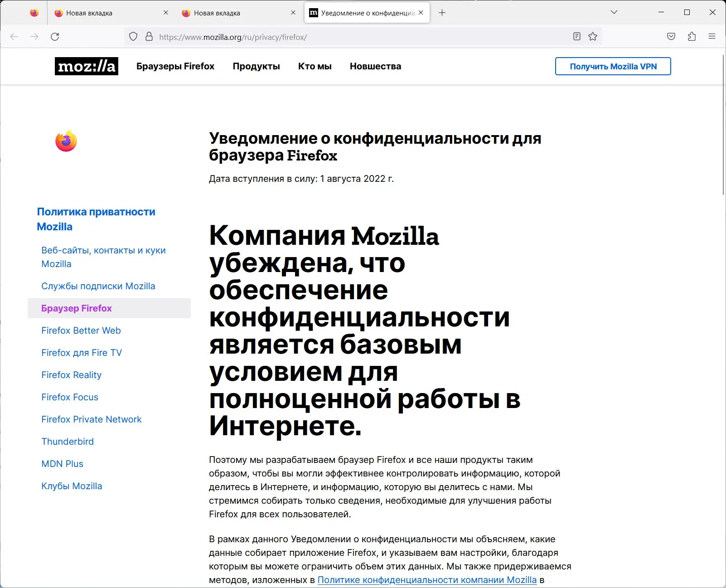726x588 pixels.
Task: Switch to the first Новая вкладка tab
Action: [x=109, y=12]
